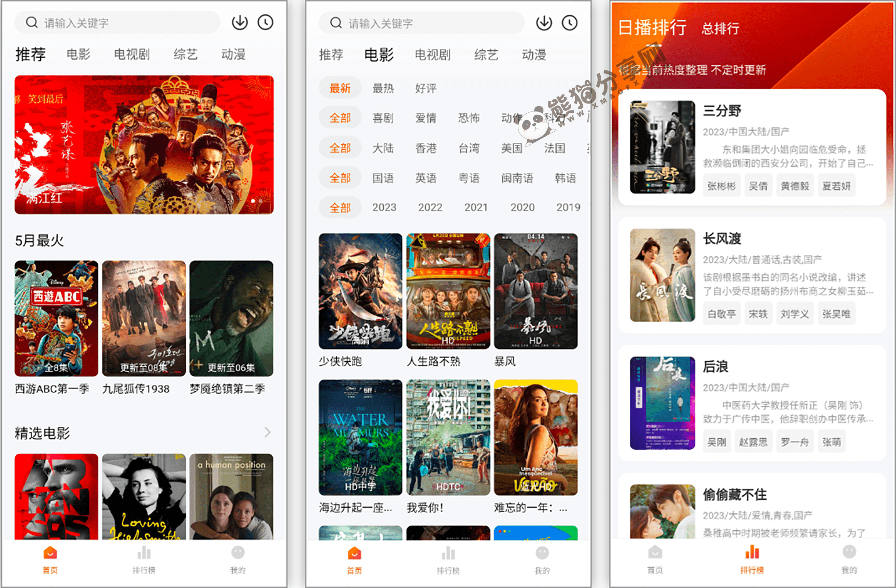Focus search field in middle screen
Image resolution: width=896 pixels, height=588 pixels.
pos(422,23)
